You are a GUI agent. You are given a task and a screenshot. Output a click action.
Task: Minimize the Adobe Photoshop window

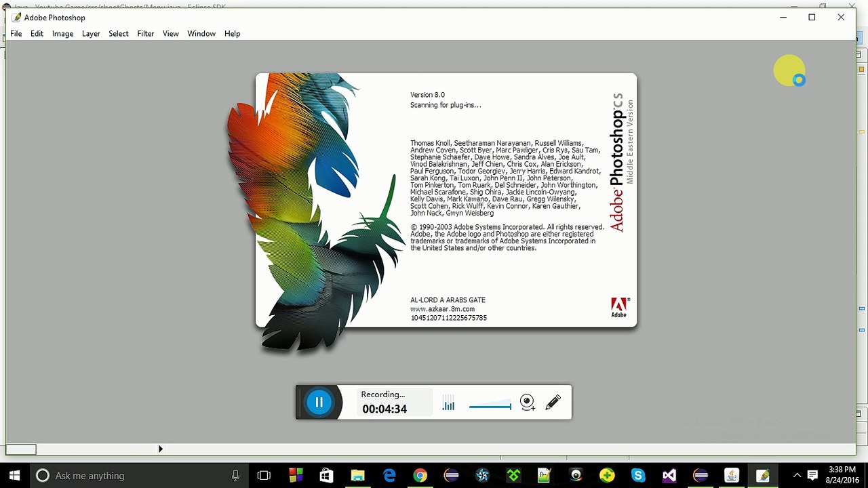[x=783, y=18]
